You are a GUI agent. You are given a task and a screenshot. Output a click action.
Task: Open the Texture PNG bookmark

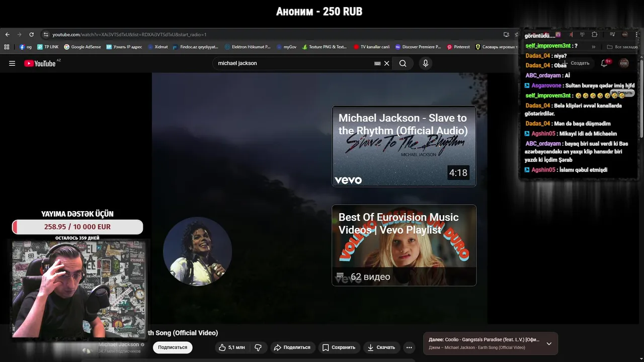coord(325,47)
